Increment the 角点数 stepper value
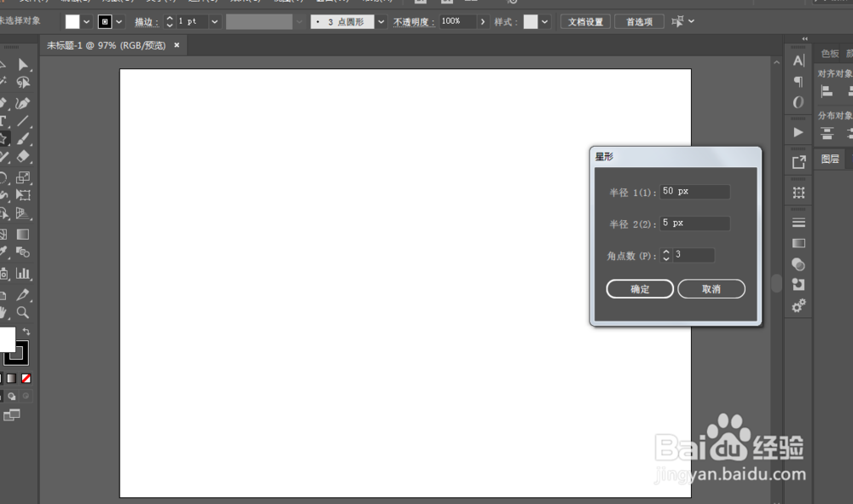The height and width of the screenshot is (504, 853). pyautogui.click(x=666, y=251)
